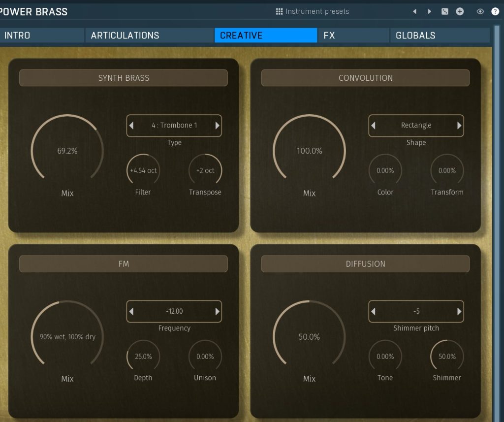Click the add preset plus icon

460,11
